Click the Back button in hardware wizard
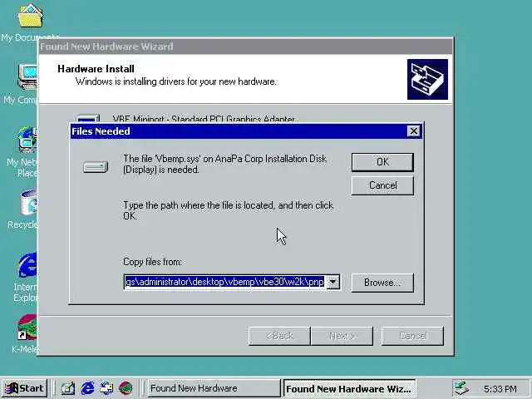532x399 pixels. [x=279, y=336]
